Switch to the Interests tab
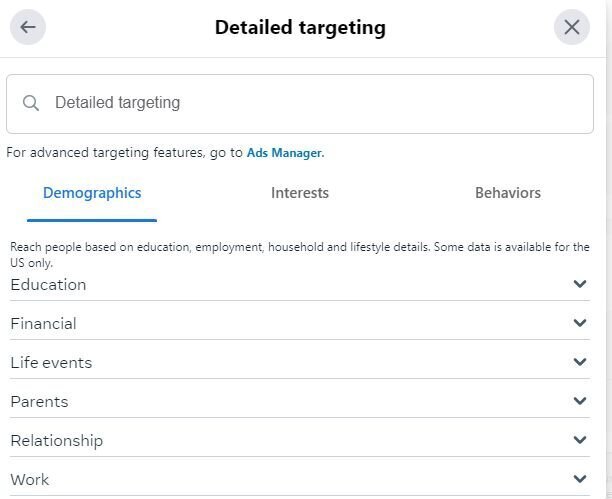The image size is (612, 499). point(300,193)
